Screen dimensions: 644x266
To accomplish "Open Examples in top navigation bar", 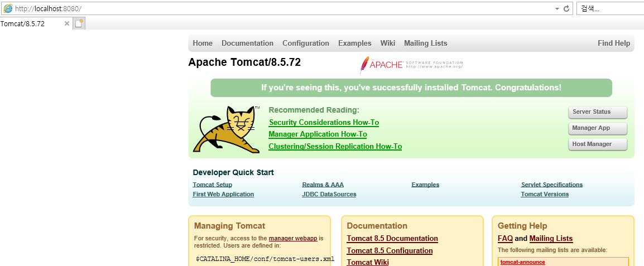I will pyautogui.click(x=354, y=43).
